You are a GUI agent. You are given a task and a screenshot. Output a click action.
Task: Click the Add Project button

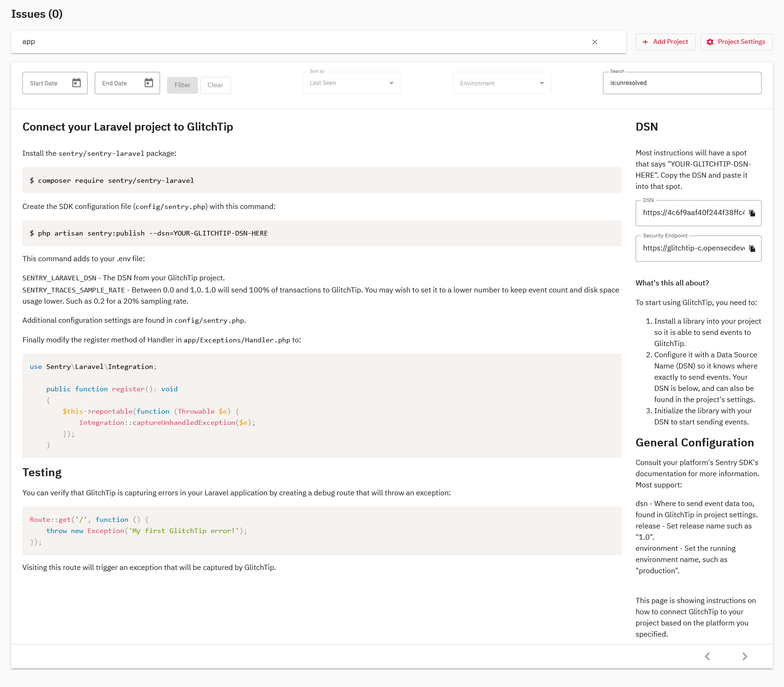coord(665,42)
